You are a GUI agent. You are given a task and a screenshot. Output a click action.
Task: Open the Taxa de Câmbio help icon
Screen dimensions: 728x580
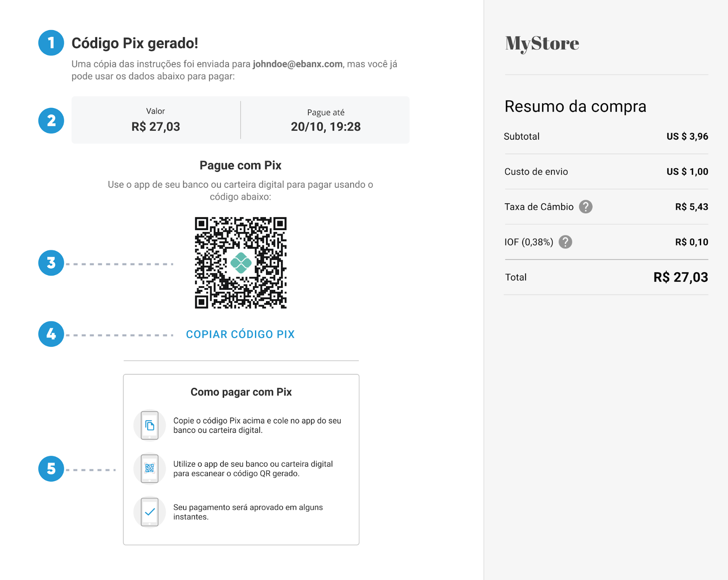pyautogui.click(x=586, y=207)
